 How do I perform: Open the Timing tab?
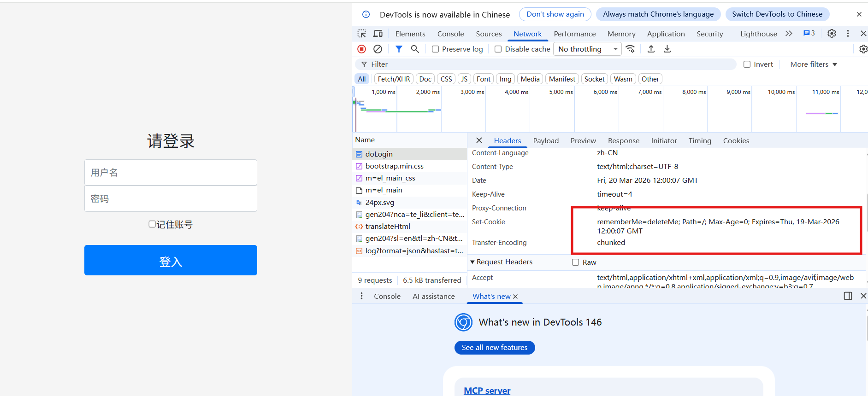(700, 141)
